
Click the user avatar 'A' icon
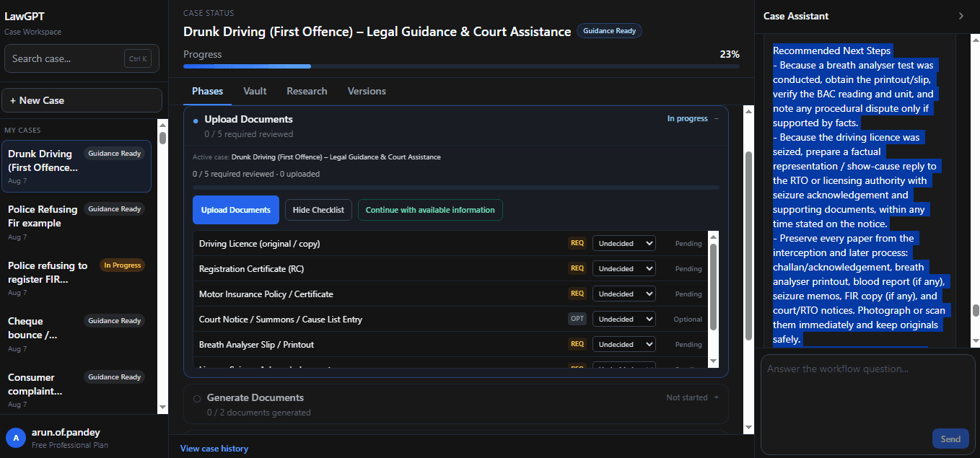click(16, 438)
